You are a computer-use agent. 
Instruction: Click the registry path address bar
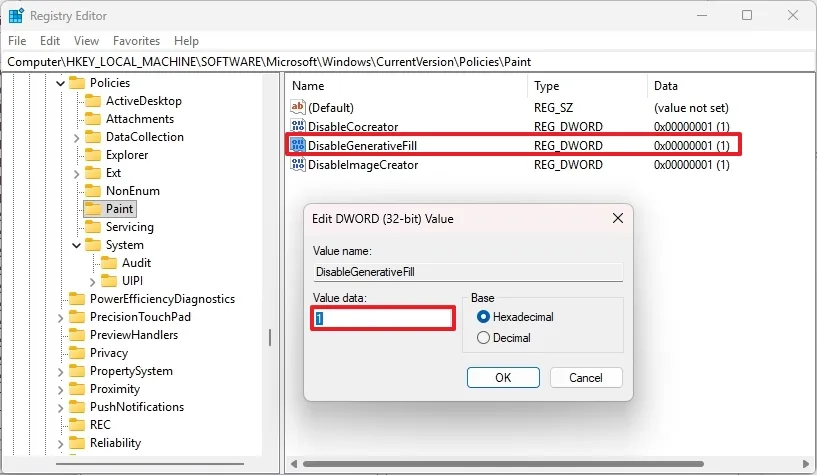[408, 61]
